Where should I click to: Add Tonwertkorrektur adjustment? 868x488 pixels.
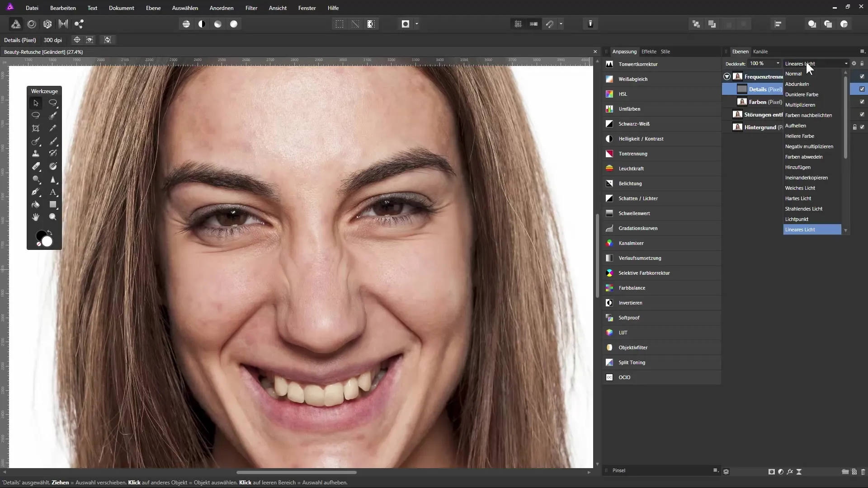pos(661,64)
